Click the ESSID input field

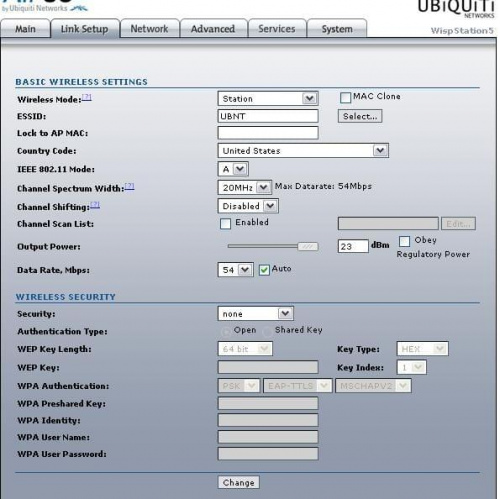click(x=268, y=116)
